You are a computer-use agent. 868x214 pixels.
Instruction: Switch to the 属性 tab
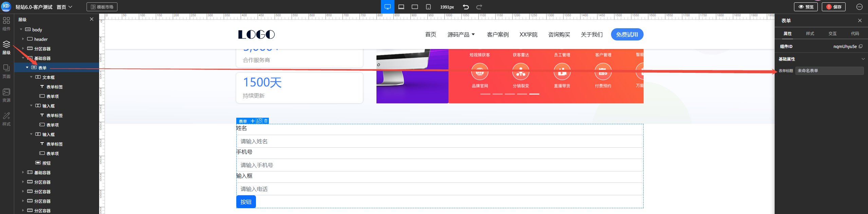point(788,33)
